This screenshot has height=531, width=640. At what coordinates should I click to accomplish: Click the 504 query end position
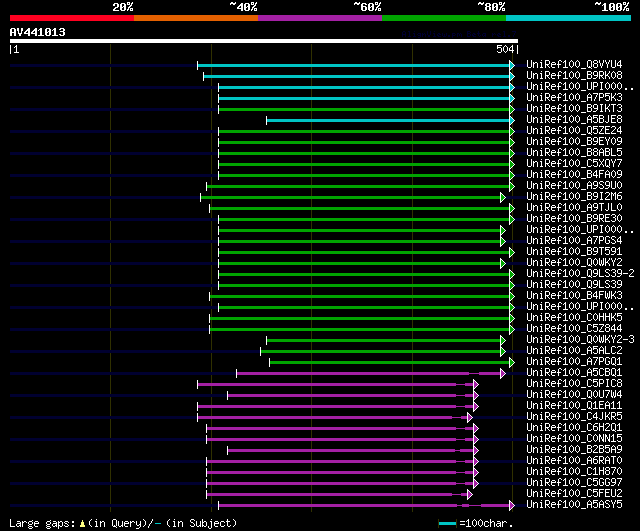pyautogui.click(x=505, y=49)
